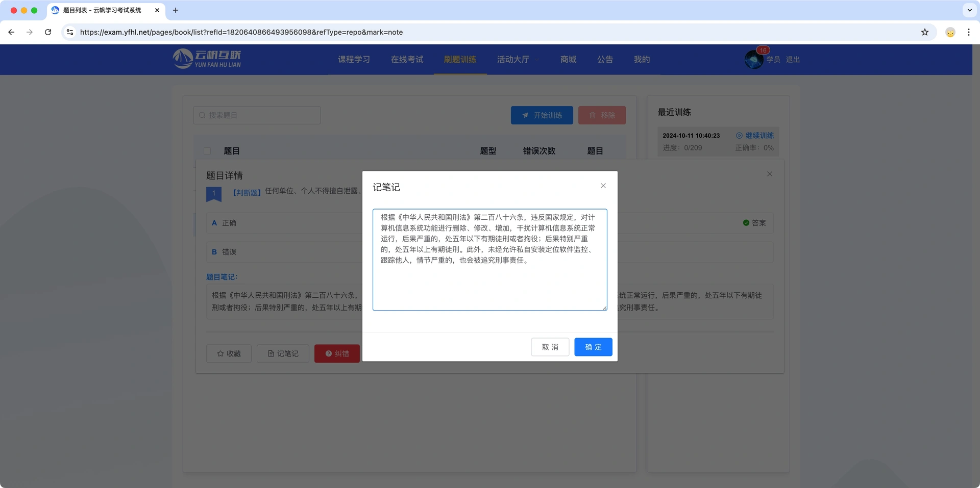Click 错误次数 column header
The image size is (980, 488).
[539, 151]
